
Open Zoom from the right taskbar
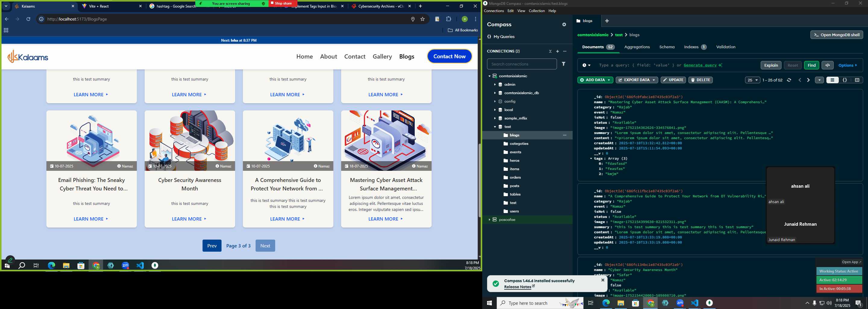point(680,303)
